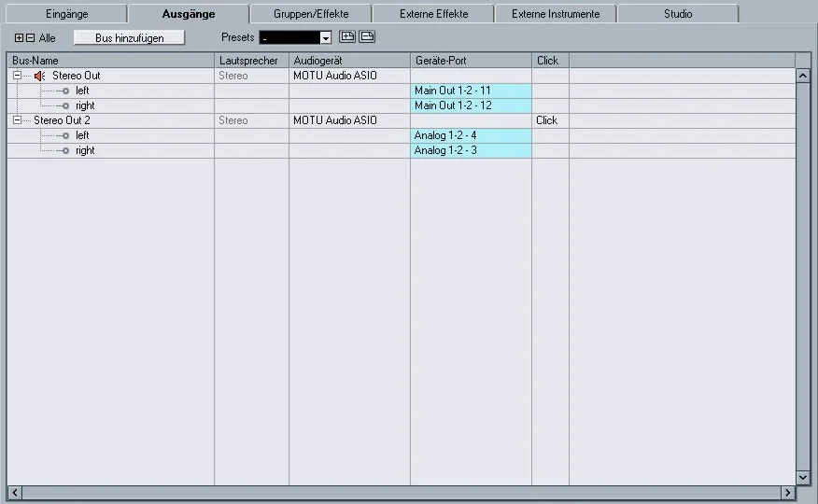Switch to Externe Instrumente tab
The width and height of the screenshot is (818, 504).
[556, 14]
